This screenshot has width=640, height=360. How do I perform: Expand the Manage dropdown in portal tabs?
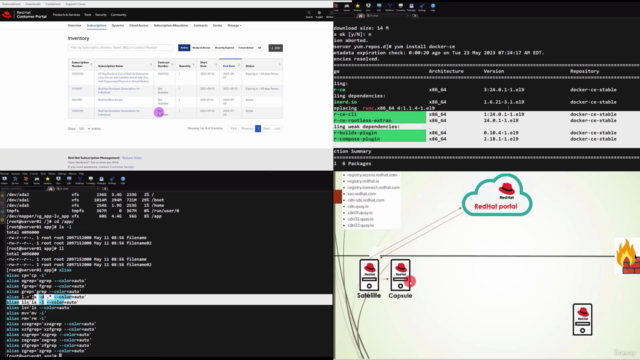(x=234, y=25)
